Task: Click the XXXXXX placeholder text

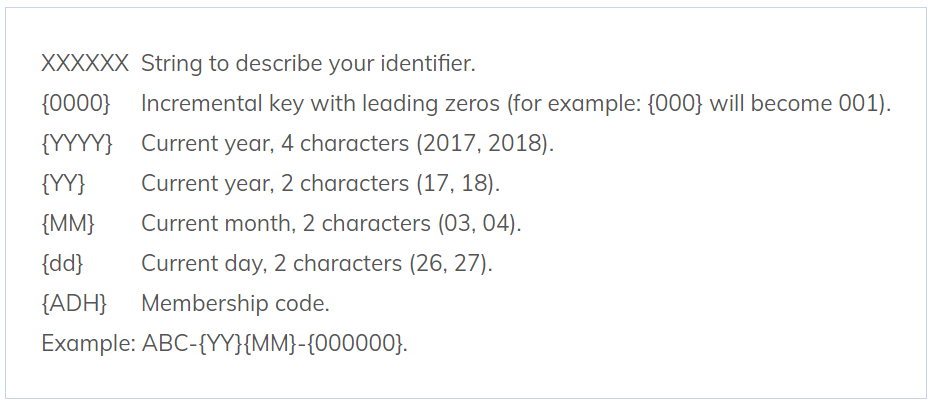Action: point(85,65)
